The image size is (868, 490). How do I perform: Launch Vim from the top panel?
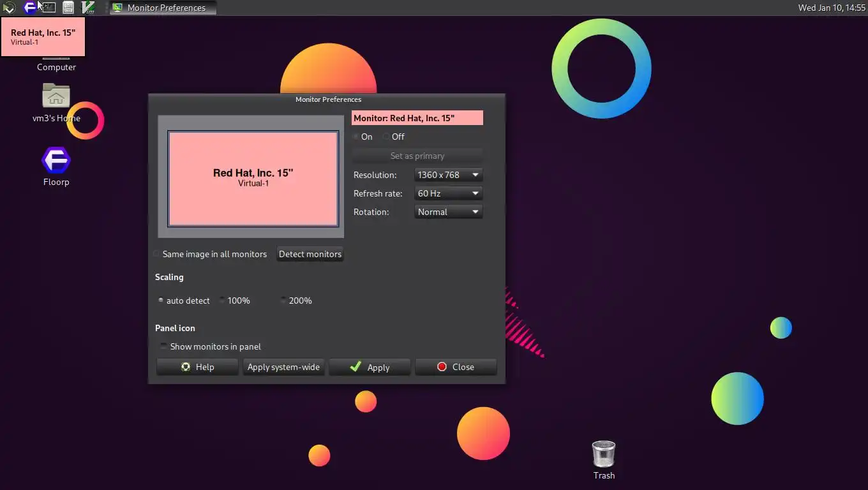click(x=88, y=8)
